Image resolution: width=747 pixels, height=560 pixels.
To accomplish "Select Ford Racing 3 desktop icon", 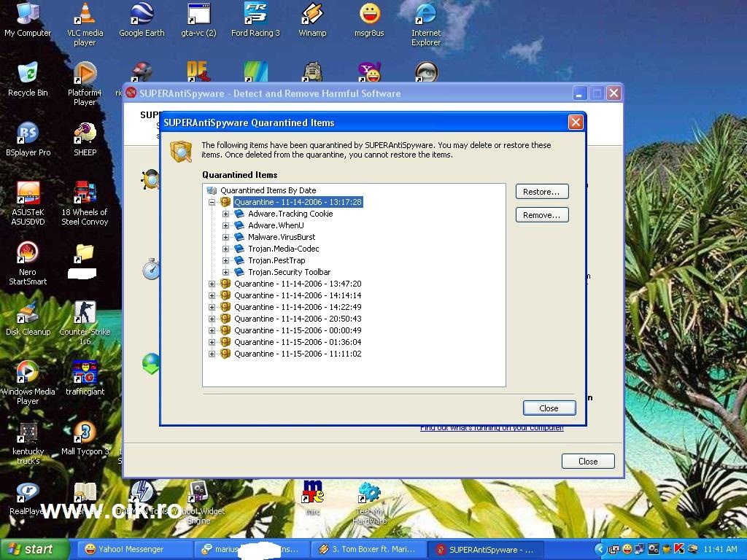I will coord(255,20).
